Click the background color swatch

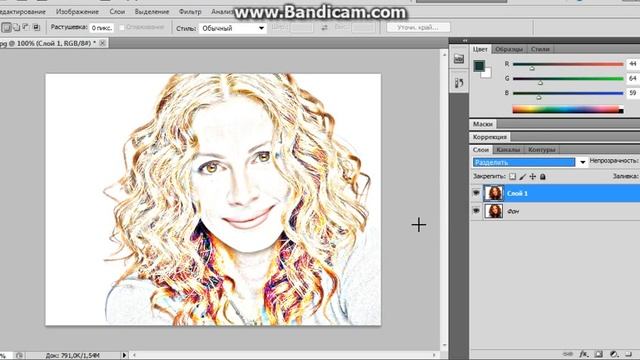[x=487, y=73]
